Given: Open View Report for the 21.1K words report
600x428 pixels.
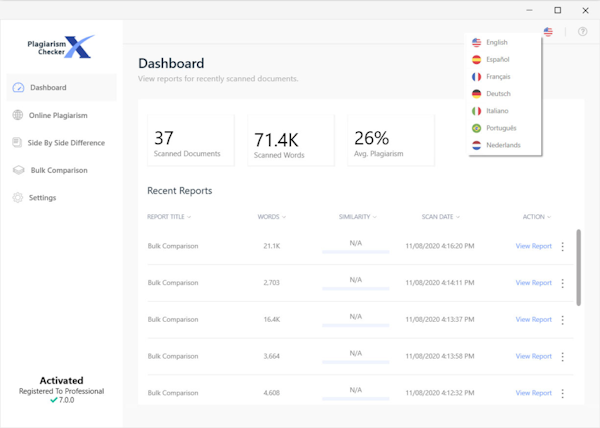Looking at the screenshot, I should coord(533,246).
